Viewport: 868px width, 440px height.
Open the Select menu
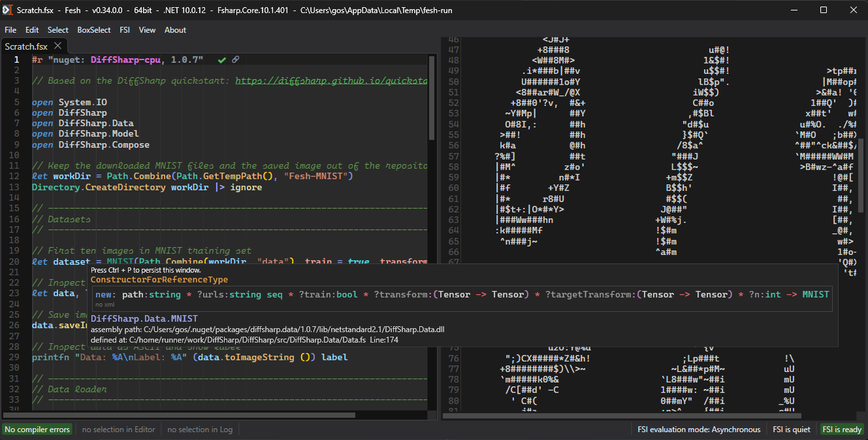point(58,30)
